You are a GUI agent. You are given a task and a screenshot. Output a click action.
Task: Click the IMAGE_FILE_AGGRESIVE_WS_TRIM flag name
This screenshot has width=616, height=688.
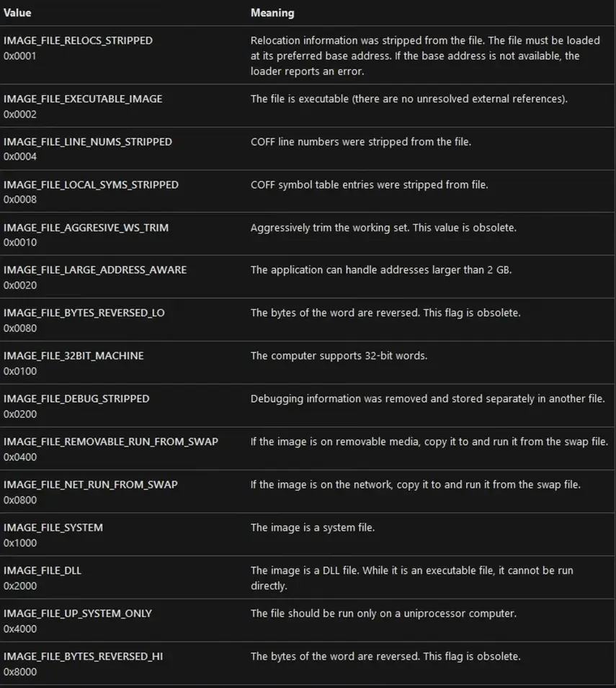point(86,228)
